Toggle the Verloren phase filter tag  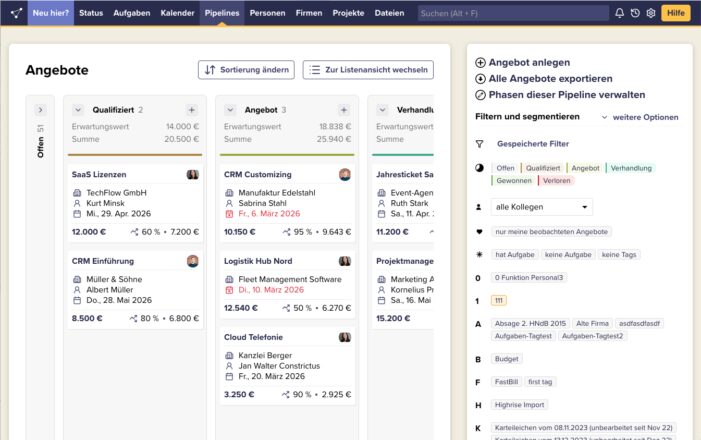pos(556,181)
